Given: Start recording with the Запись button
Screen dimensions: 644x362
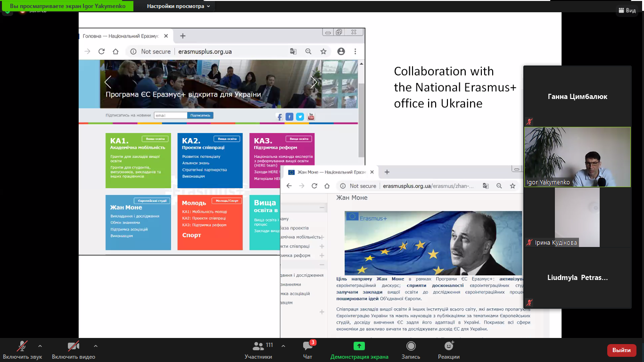Looking at the screenshot, I should [411, 350].
